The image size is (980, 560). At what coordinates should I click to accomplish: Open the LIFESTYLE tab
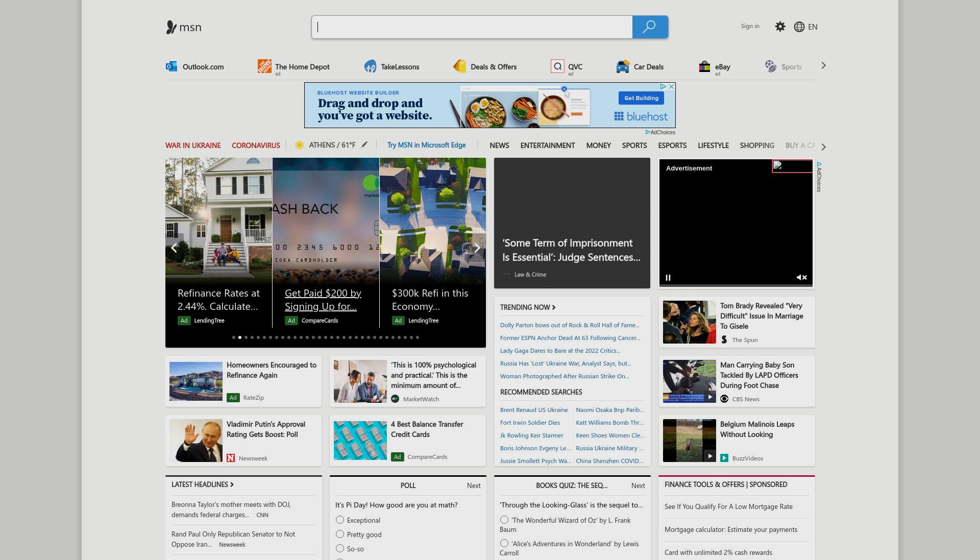(x=713, y=145)
